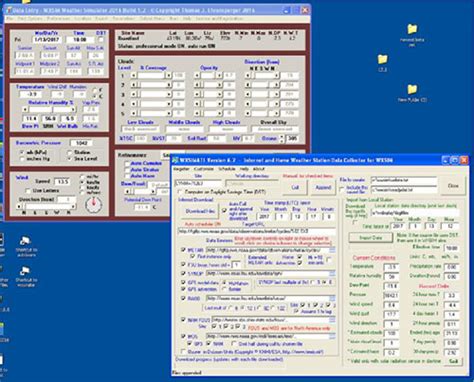Select the Shortcut to wxsimate desktop icon
This screenshot has height=382, width=474.
(x=26, y=276)
